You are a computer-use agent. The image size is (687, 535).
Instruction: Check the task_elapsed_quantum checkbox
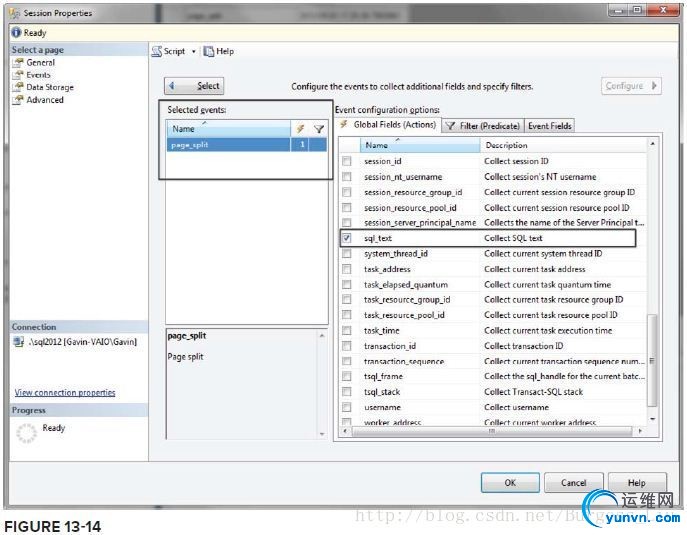[x=347, y=284]
